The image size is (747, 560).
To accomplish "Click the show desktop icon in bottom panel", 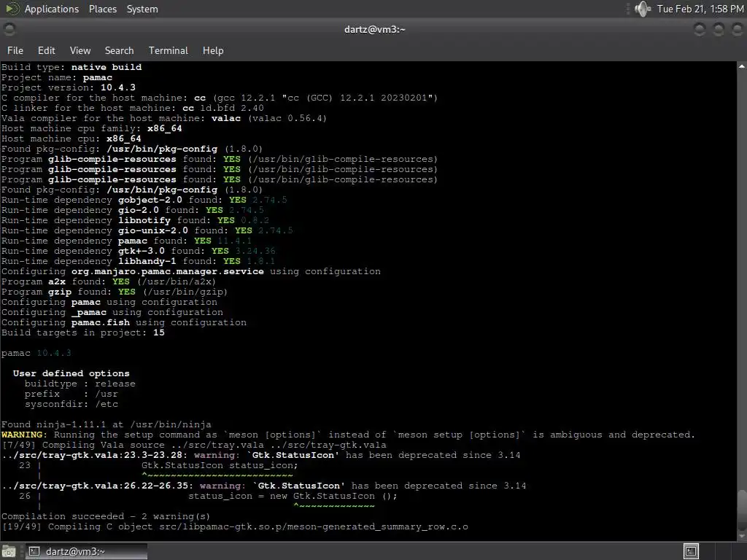I will (x=9, y=551).
